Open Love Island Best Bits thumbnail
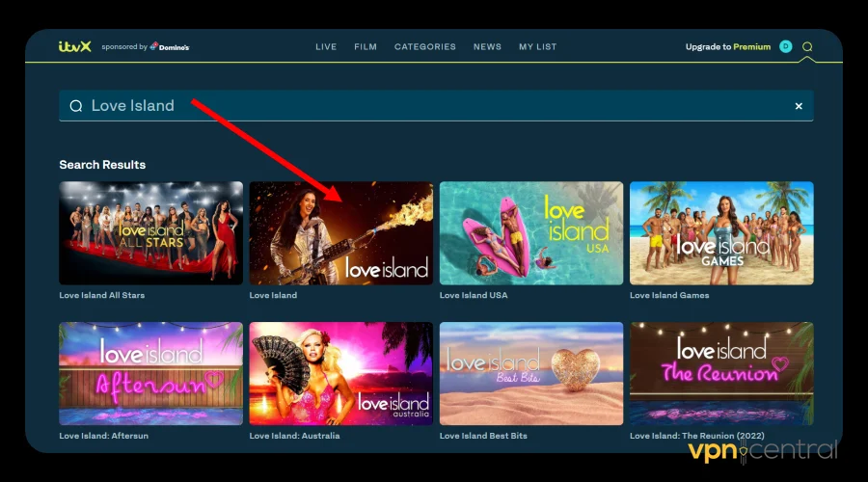 pyautogui.click(x=531, y=373)
